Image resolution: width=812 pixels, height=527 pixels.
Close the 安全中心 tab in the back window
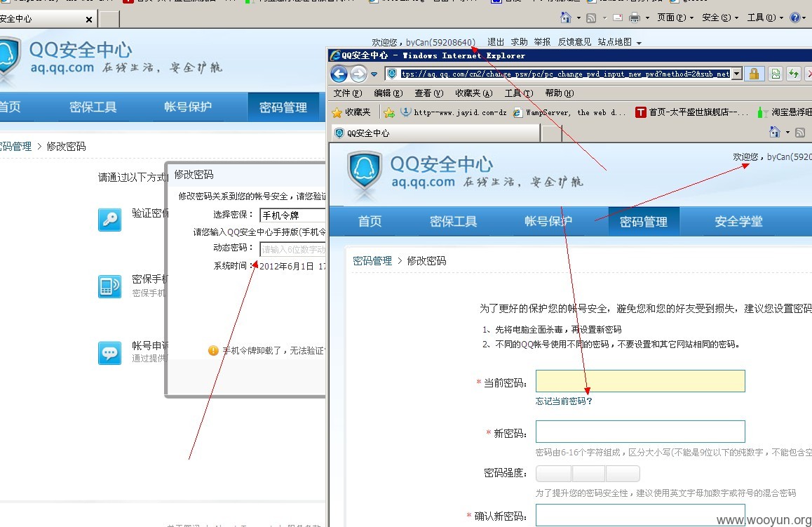click(x=89, y=20)
